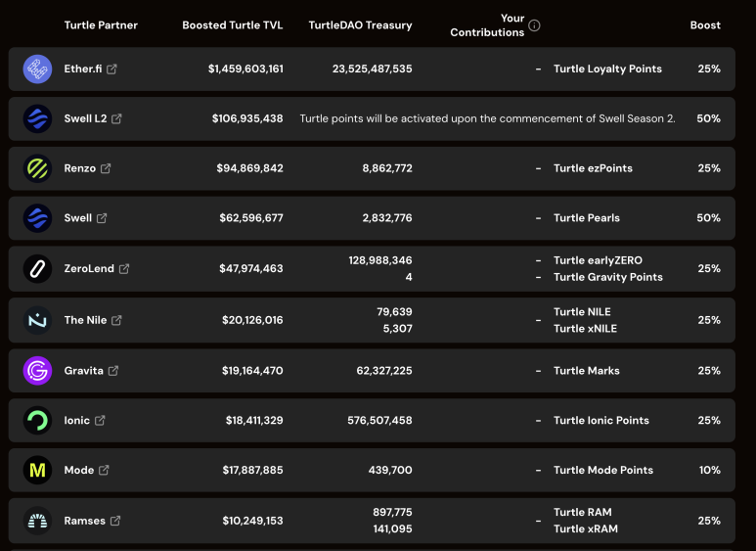Screen dimensions: 756x551
Task: Click the Turtle Pearls label
Action: (x=587, y=218)
